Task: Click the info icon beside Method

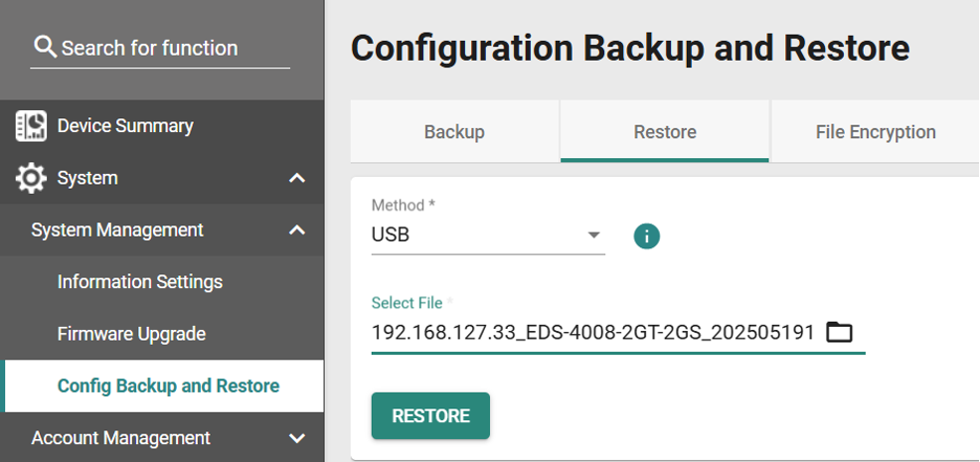Action: point(647,236)
